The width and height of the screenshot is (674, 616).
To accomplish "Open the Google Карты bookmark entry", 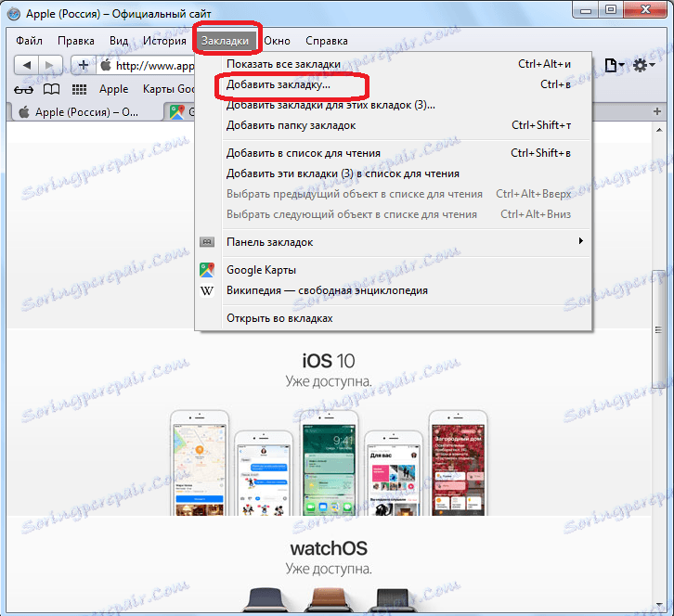I will coord(394,270).
